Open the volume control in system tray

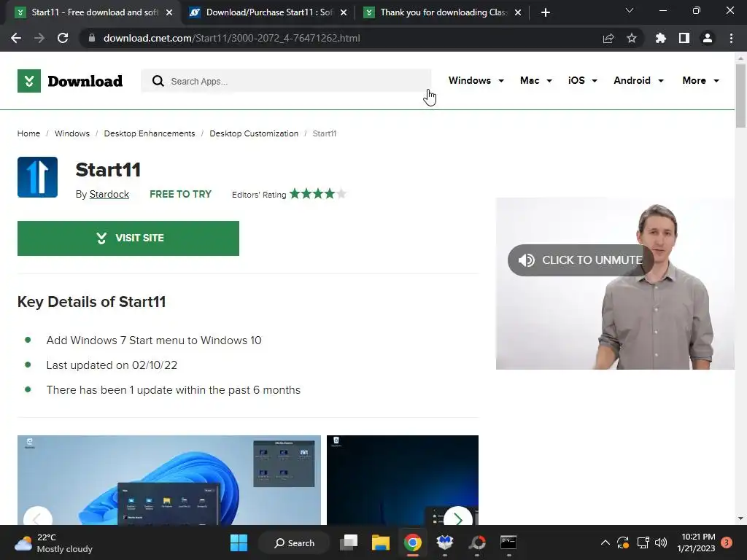[661, 542]
